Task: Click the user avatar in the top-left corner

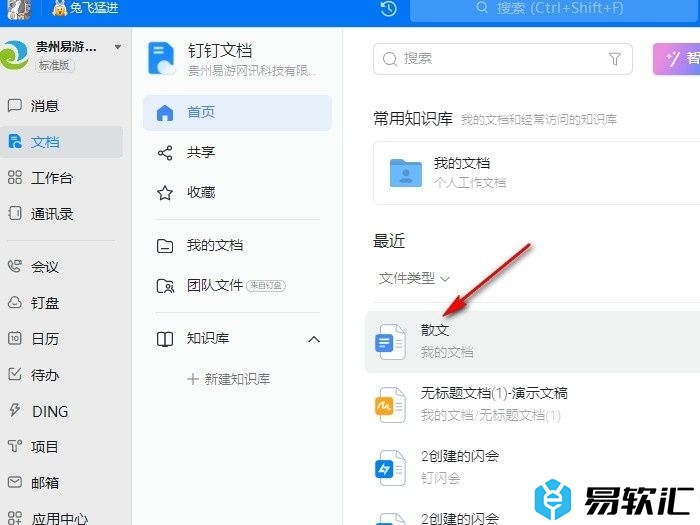Action: tap(19, 9)
